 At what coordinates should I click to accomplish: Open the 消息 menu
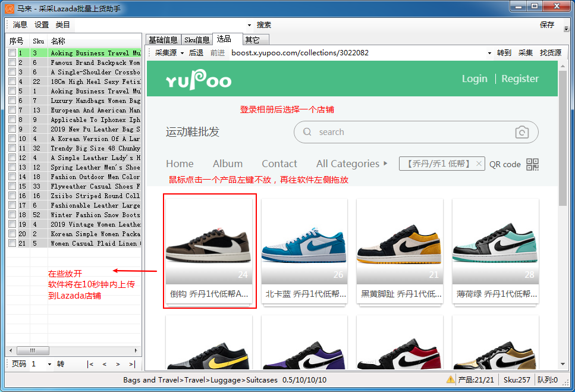click(x=20, y=24)
